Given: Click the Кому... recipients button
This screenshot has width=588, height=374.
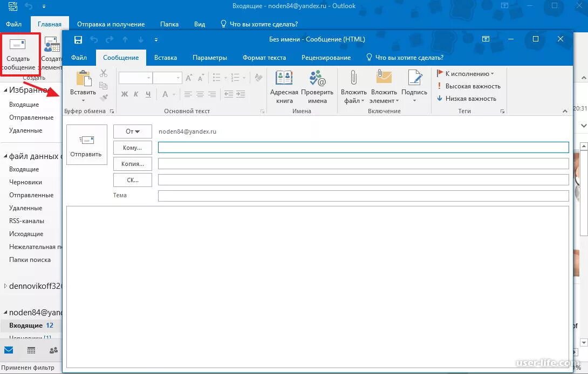Looking at the screenshot, I should [x=133, y=148].
